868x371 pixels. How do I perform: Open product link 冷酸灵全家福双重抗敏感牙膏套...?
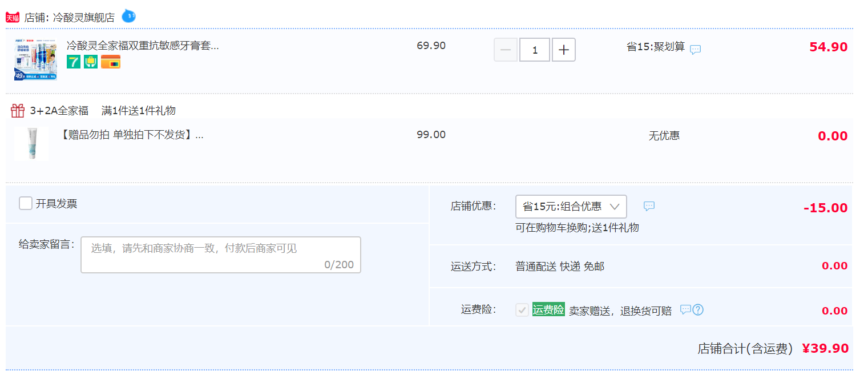click(143, 46)
